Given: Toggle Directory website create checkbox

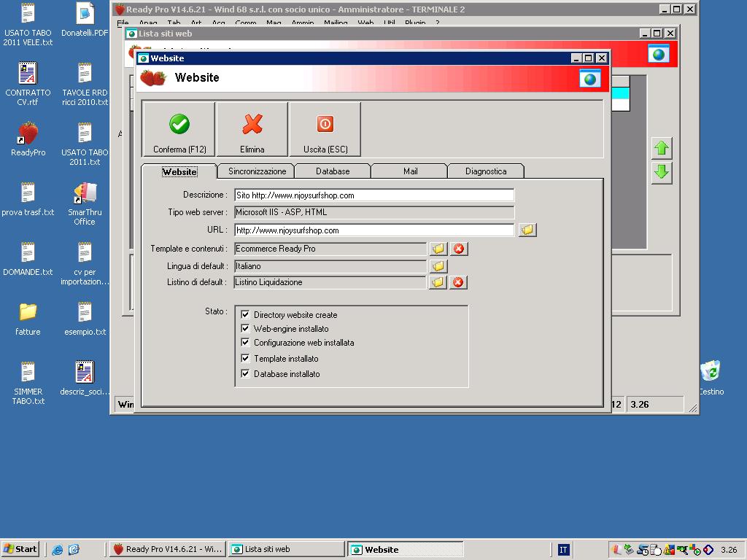Looking at the screenshot, I should coord(245,314).
